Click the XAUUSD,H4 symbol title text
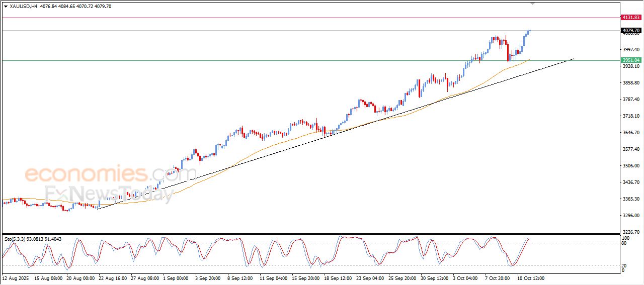The width and height of the screenshot is (644, 285). tap(23, 7)
